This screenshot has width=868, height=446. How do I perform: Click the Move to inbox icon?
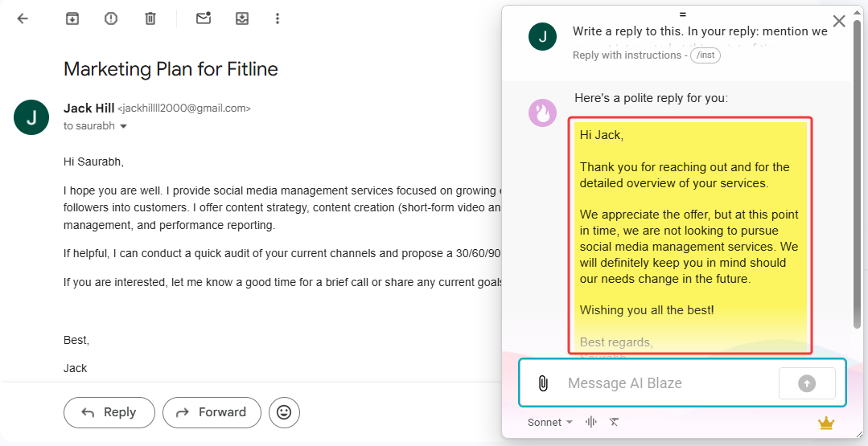pos(242,18)
